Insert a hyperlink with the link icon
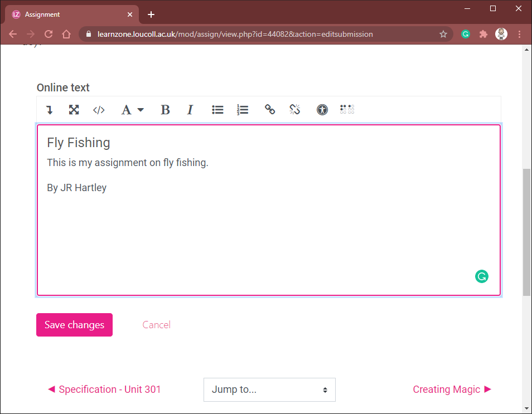This screenshot has width=532, height=414. point(270,110)
